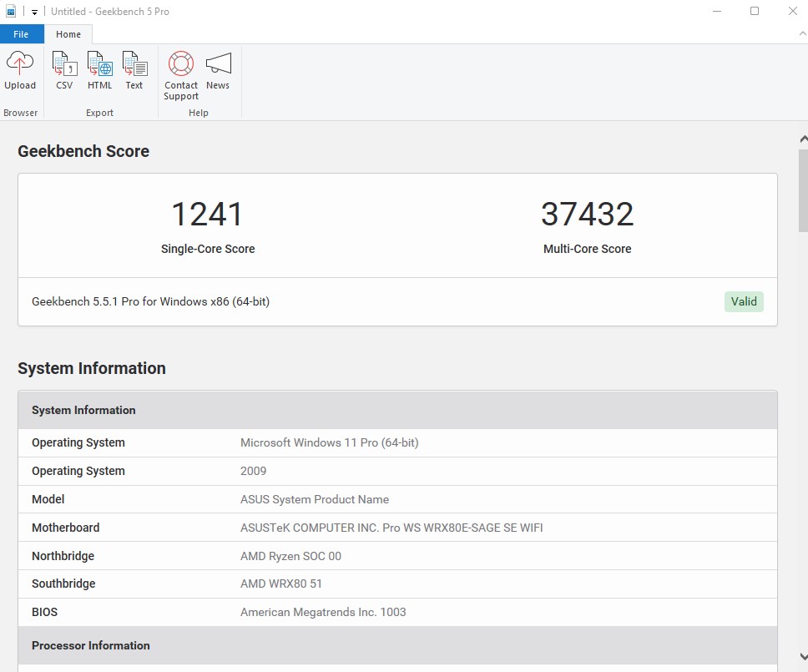Export results as Text
Viewport: 808px width, 672px height.
134,71
